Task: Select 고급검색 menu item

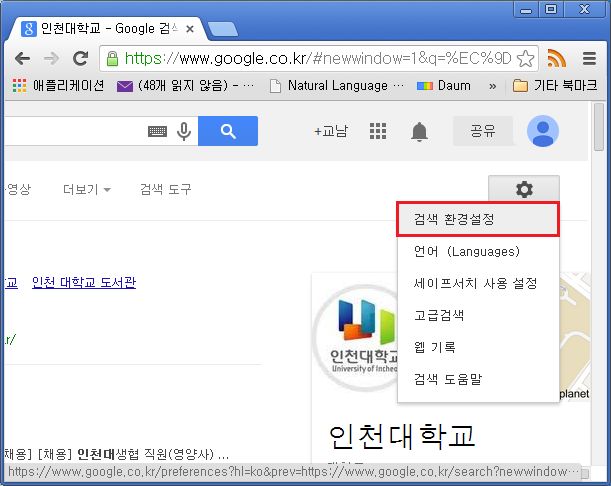Action: (478, 315)
